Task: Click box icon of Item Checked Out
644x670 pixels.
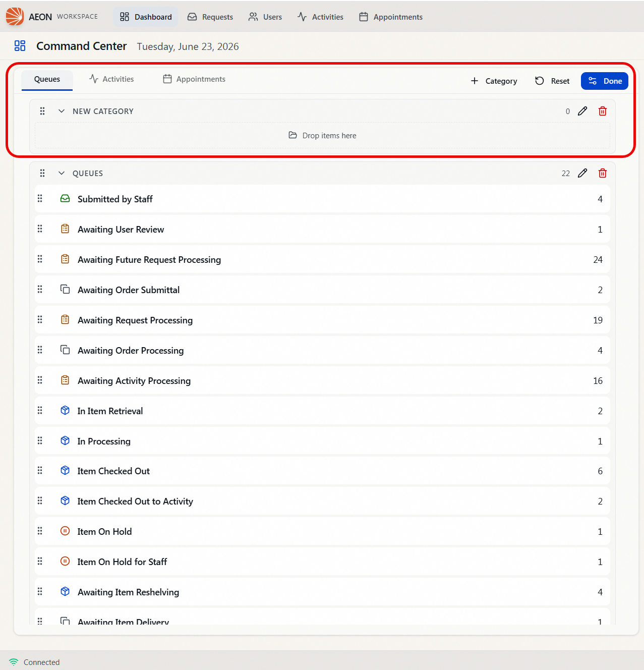Action: point(65,471)
